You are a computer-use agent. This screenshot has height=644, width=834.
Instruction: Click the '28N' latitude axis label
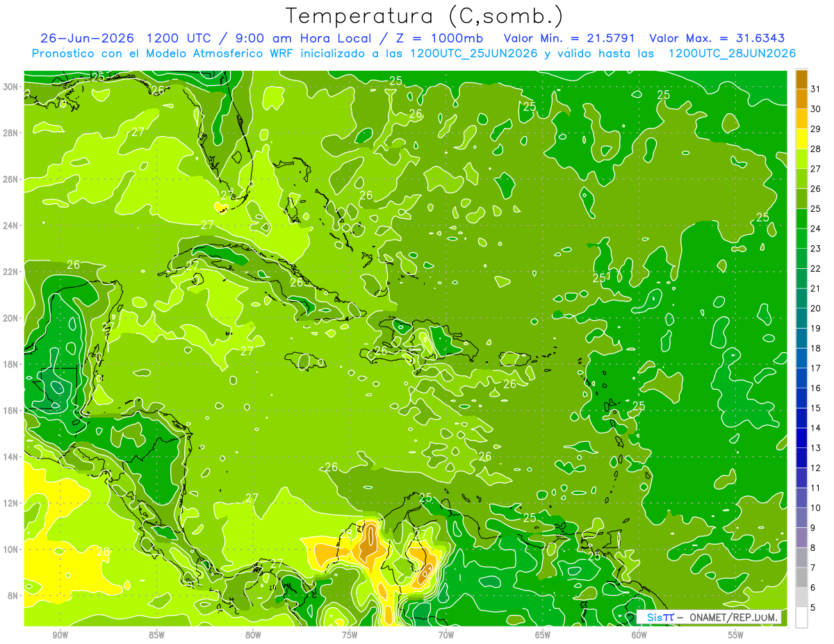pyautogui.click(x=10, y=133)
